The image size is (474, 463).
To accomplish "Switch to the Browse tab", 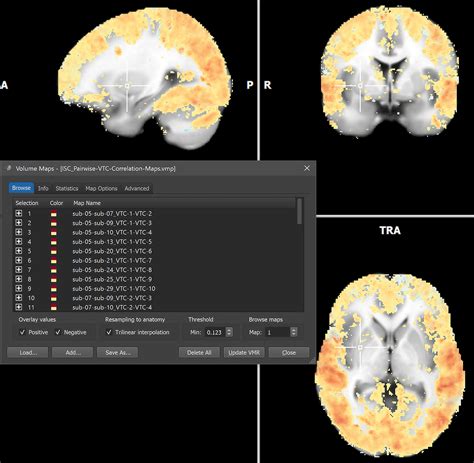I will [x=21, y=188].
